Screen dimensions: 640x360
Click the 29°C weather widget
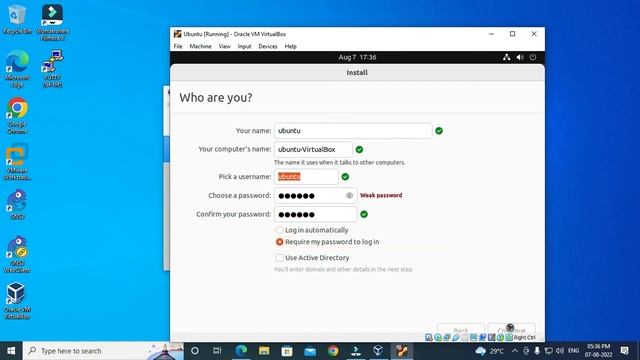coord(490,351)
